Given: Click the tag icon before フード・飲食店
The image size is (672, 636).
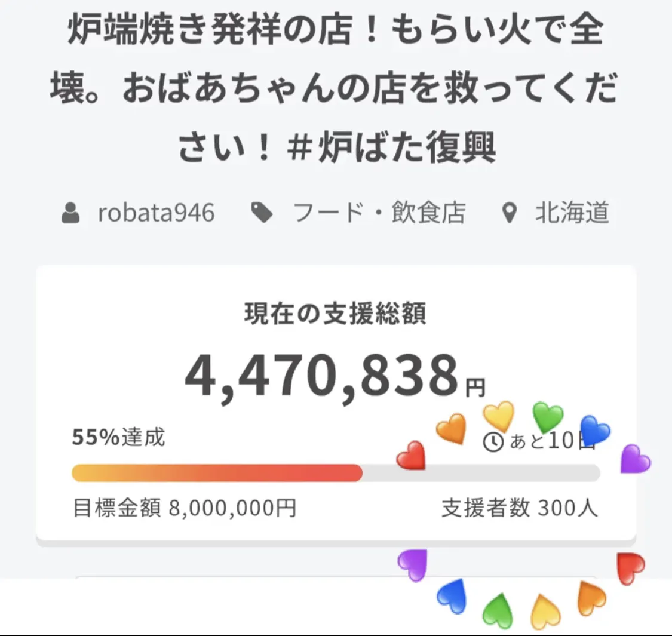Looking at the screenshot, I should click(x=262, y=213).
